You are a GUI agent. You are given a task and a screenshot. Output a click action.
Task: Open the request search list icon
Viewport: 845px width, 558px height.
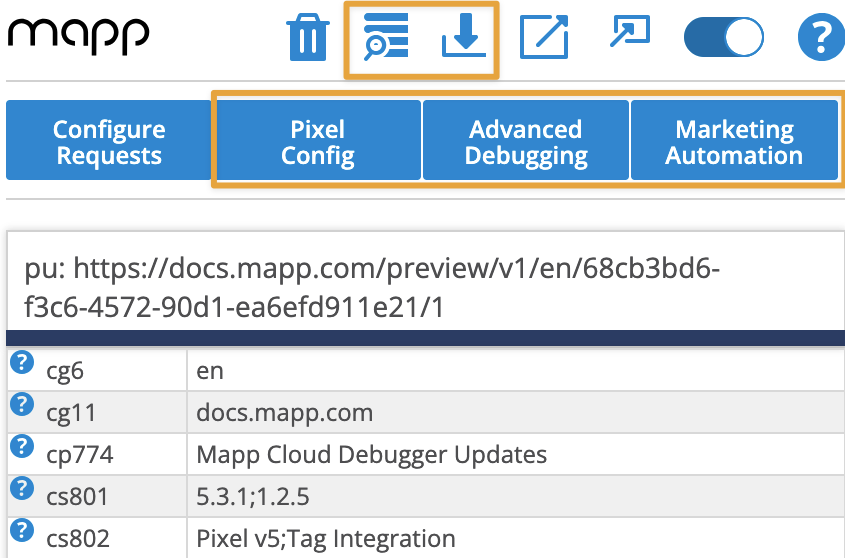pyautogui.click(x=386, y=36)
